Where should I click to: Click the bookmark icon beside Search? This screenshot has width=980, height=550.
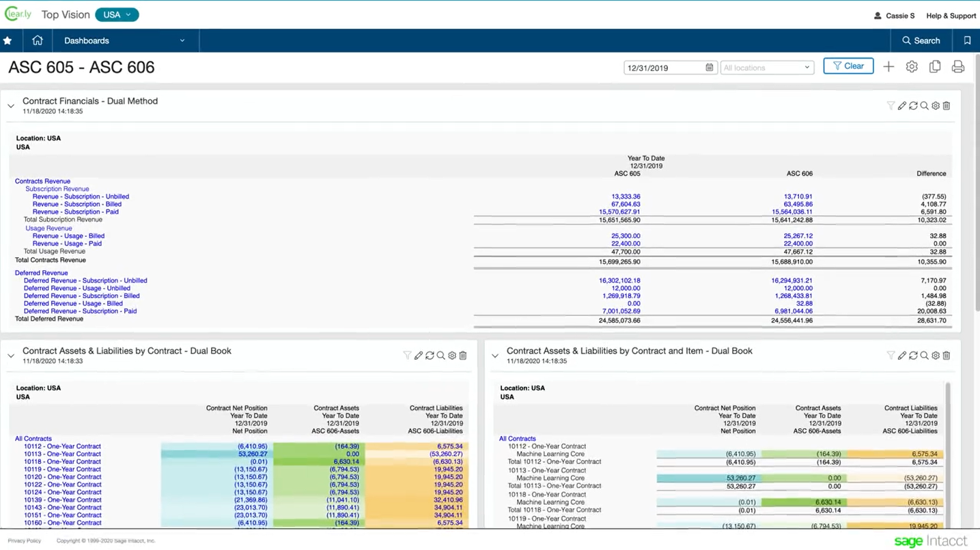(x=967, y=41)
